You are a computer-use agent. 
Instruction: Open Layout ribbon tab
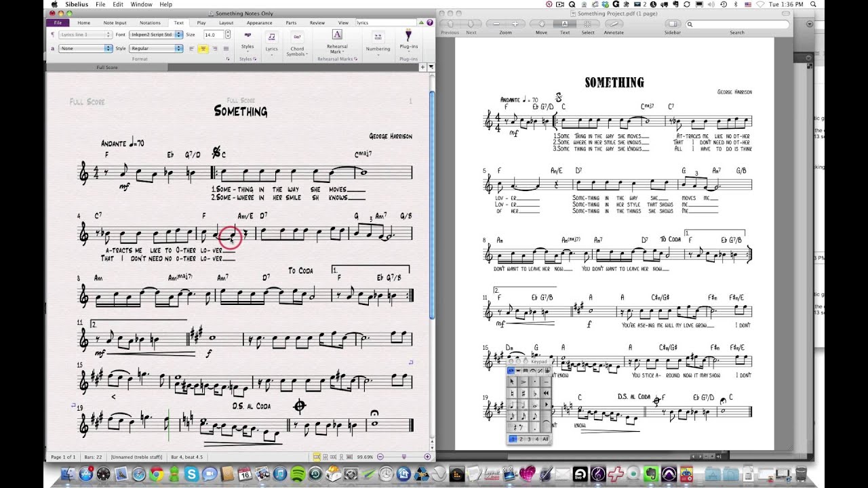click(x=226, y=22)
